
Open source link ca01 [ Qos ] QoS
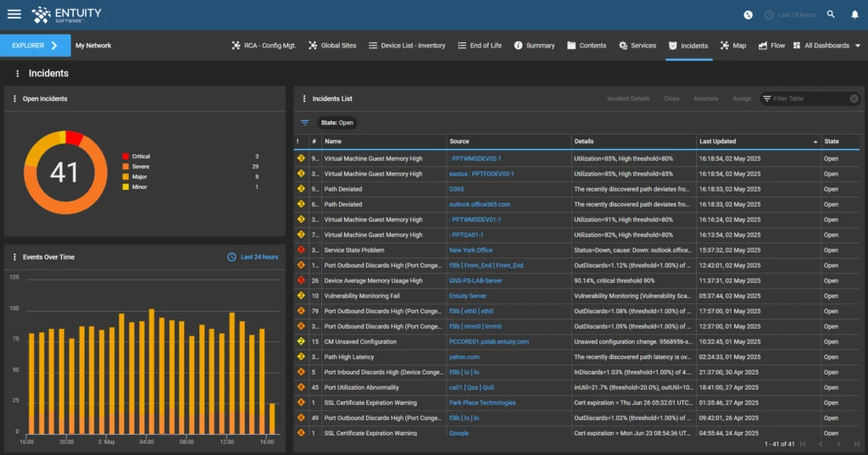[x=471, y=387]
